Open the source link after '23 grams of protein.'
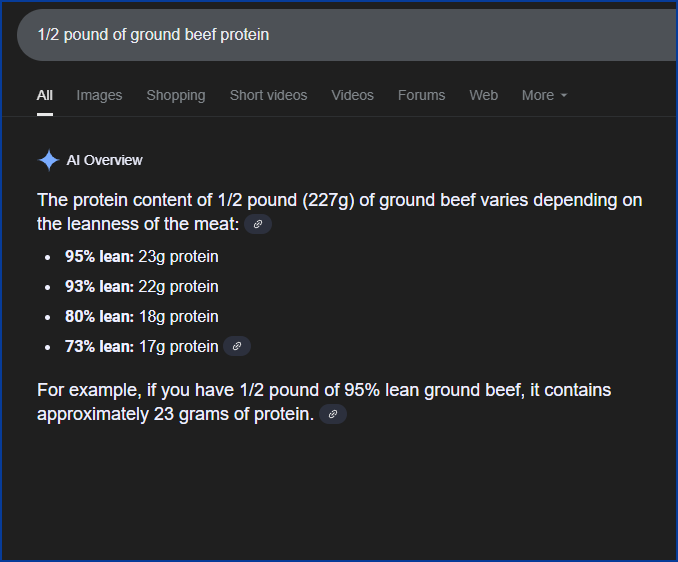 pyautogui.click(x=333, y=414)
